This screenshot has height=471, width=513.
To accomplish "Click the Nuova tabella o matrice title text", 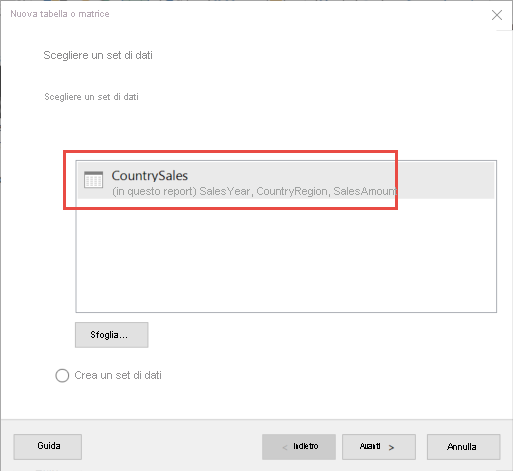I will (x=60, y=14).
